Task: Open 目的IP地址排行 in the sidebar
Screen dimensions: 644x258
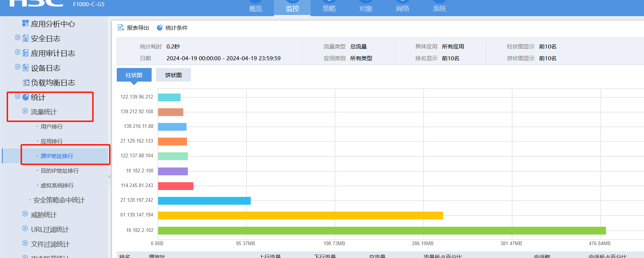Action: pyautogui.click(x=59, y=171)
